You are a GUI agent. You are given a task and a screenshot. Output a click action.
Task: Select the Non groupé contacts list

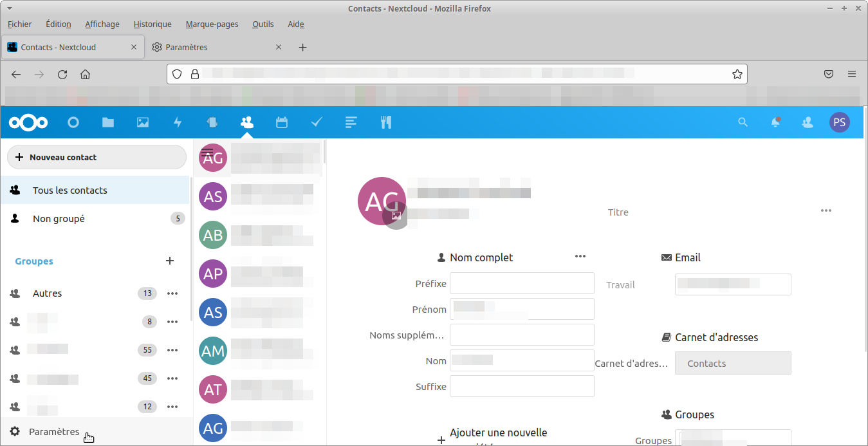[x=59, y=219]
